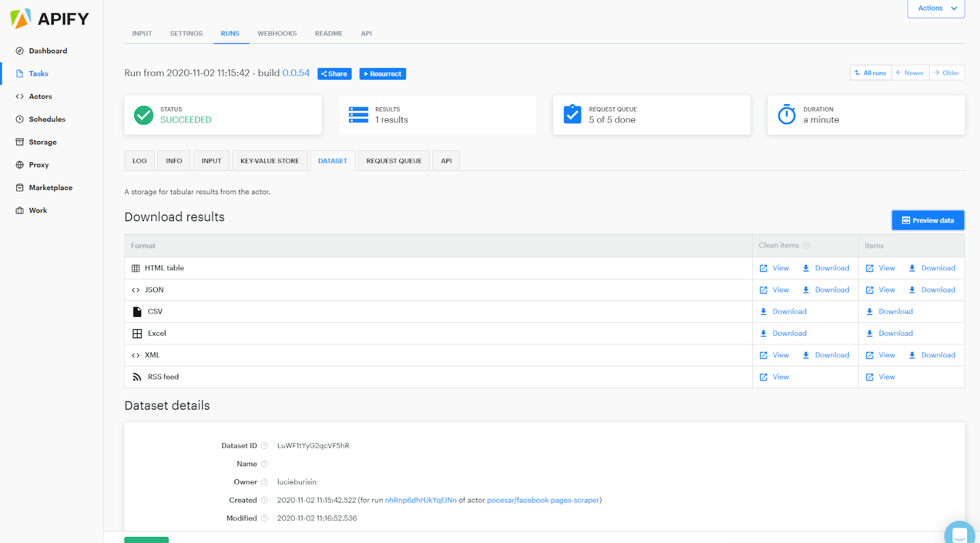Download all items as HTML table
The image size is (980, 543).
click(x=932, y=268)
